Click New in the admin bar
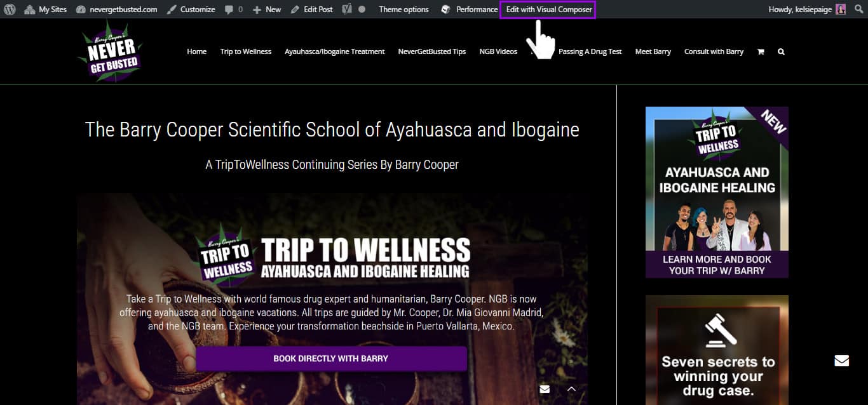The image size is (868, 405). click(267, 10)
